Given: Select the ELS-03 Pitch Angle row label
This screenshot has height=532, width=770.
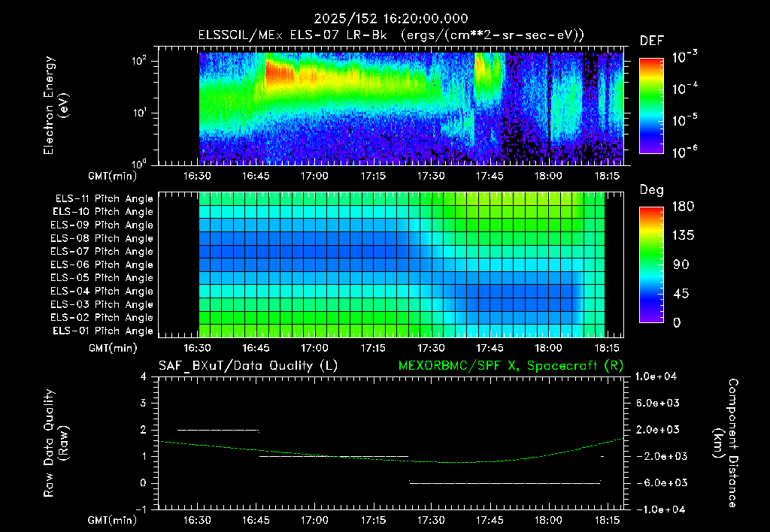Looking at the screenshot, I should (x=102, y=304).
